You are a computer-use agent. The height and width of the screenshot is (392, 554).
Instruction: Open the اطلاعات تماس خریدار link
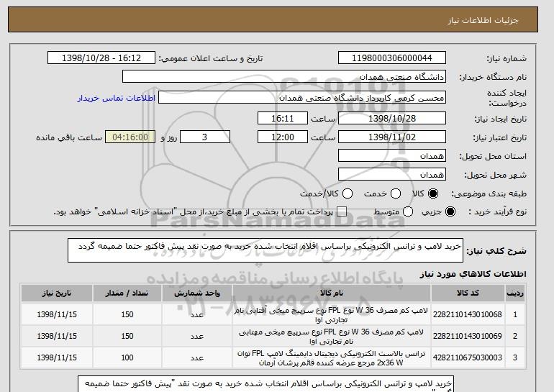tap(117, 98)
